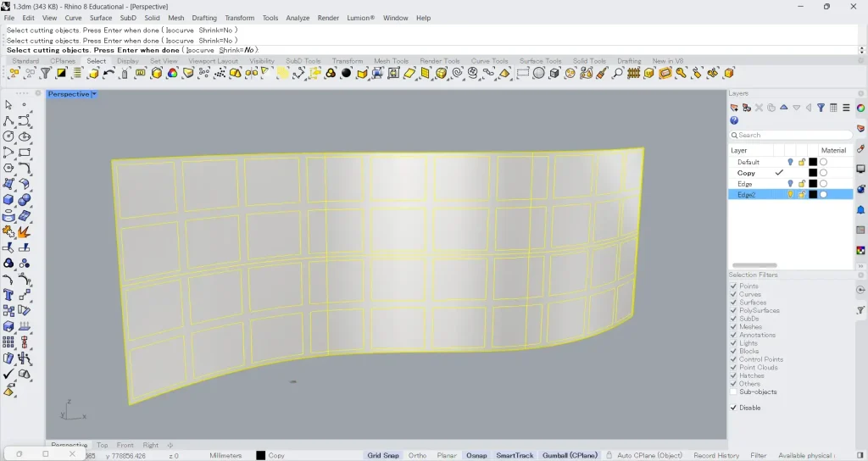
Task: Click the Invert Selection black-yellow icon
Action: coord(61,73)
